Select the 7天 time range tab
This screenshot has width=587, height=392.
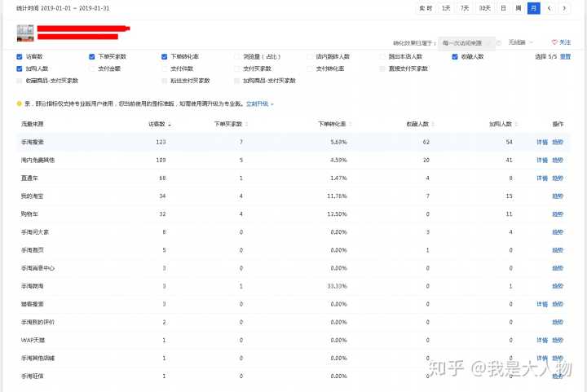464,8
